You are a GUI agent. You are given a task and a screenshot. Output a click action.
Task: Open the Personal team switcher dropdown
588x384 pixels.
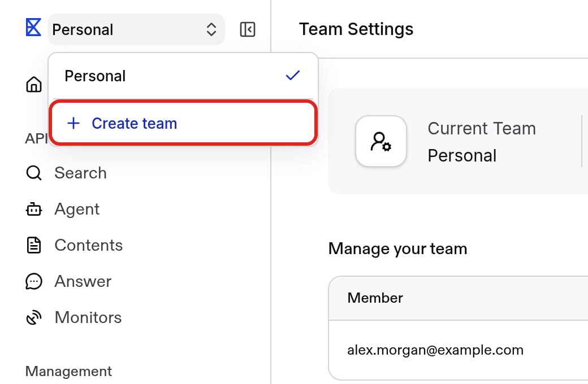coord(136,29)
